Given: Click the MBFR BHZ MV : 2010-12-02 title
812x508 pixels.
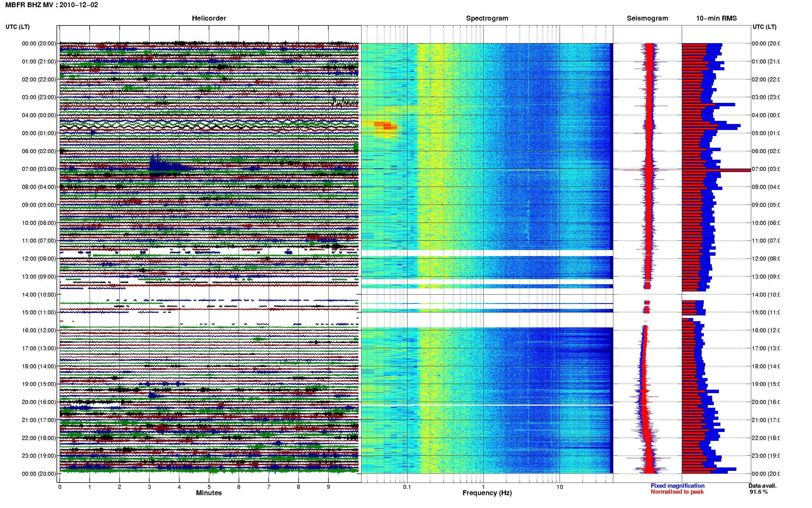Looking at the screenshot, I should (x=51, y=5).
